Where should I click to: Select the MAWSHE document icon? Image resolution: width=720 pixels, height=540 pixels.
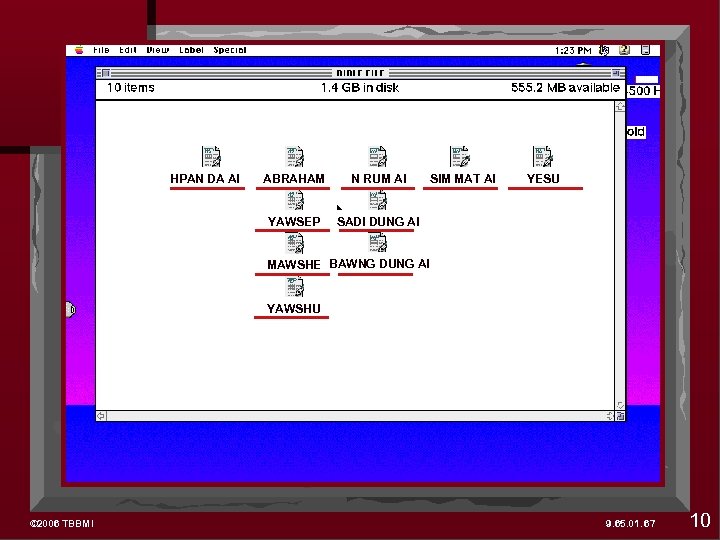tap(294, 243)
